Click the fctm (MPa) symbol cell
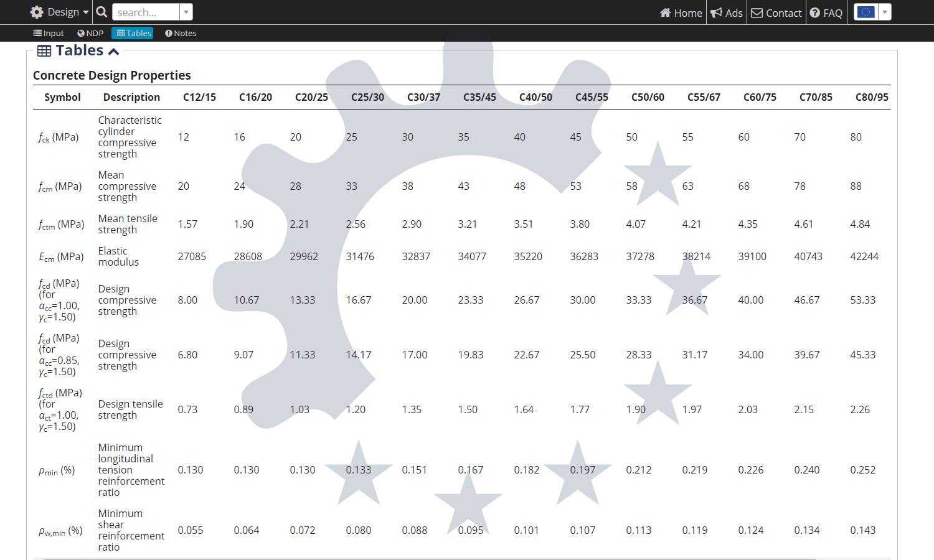 pyautogui.click(x=61, y=224)
